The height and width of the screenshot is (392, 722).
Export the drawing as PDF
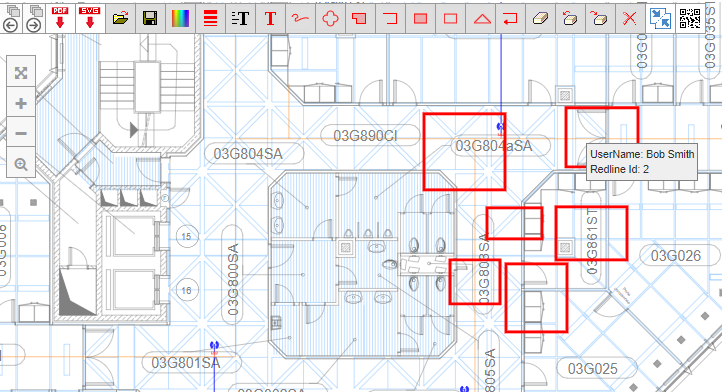click(60, 18)
